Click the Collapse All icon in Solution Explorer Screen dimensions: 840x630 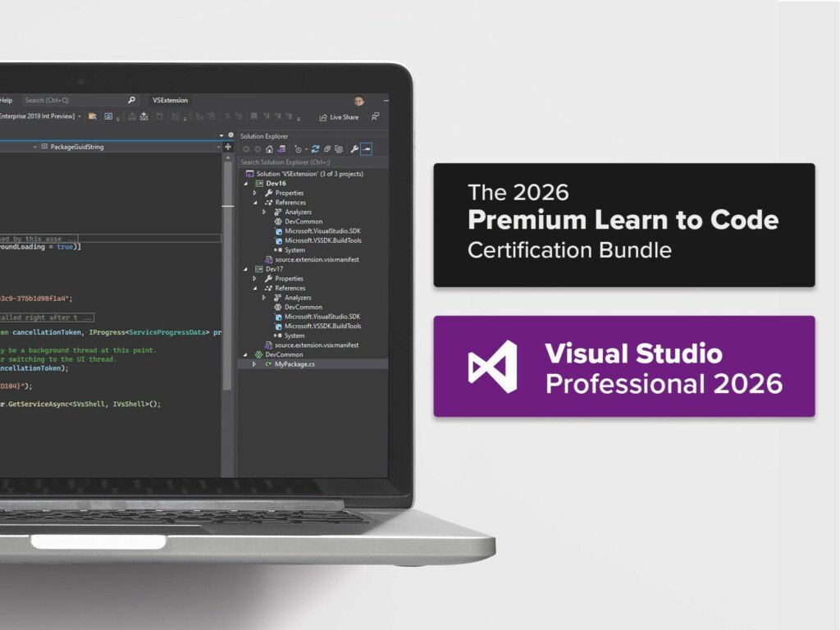coord(326,149)
